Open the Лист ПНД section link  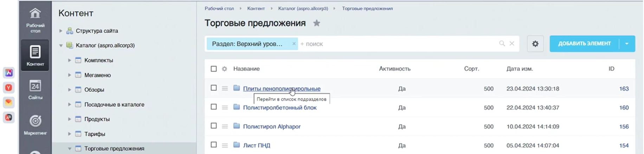(257, 145)
